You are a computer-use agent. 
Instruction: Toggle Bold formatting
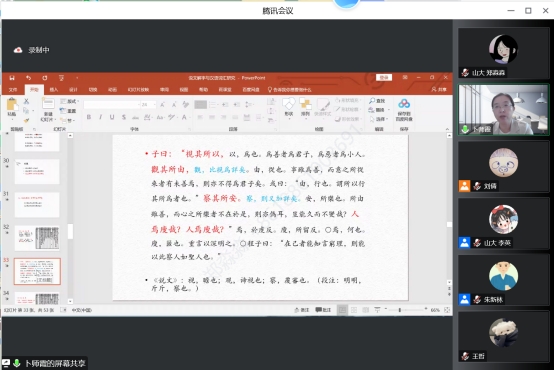(x=89, y=117)
